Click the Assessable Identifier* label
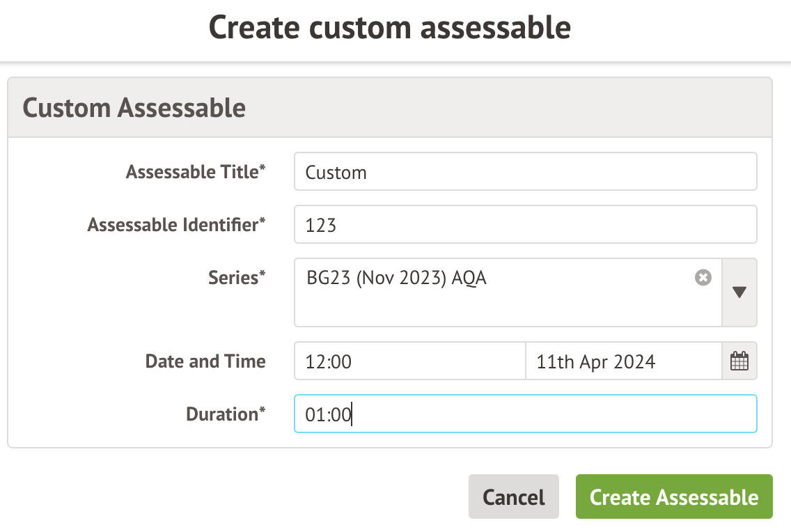 point(177,225)
